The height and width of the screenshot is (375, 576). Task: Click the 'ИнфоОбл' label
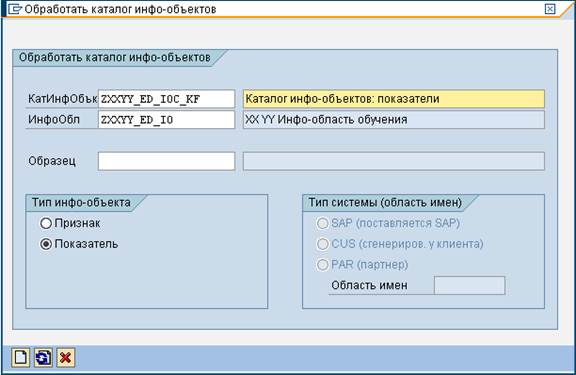pyautogui.click(x=54, y=120)
